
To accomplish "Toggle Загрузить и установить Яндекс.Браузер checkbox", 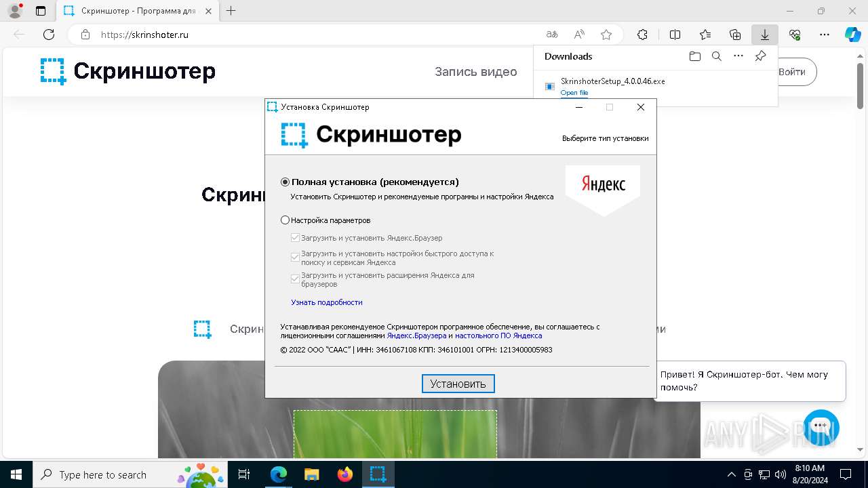I will 295,238.
